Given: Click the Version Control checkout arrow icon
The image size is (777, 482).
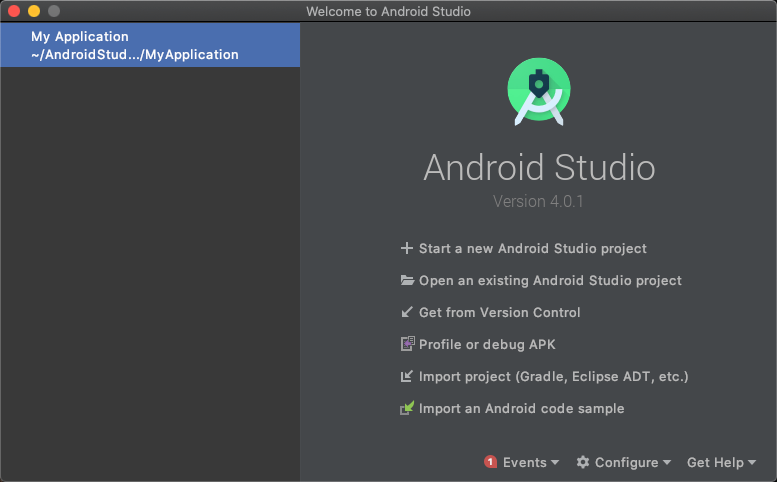Looking at the screenshot, I should [x=407, y=312].
